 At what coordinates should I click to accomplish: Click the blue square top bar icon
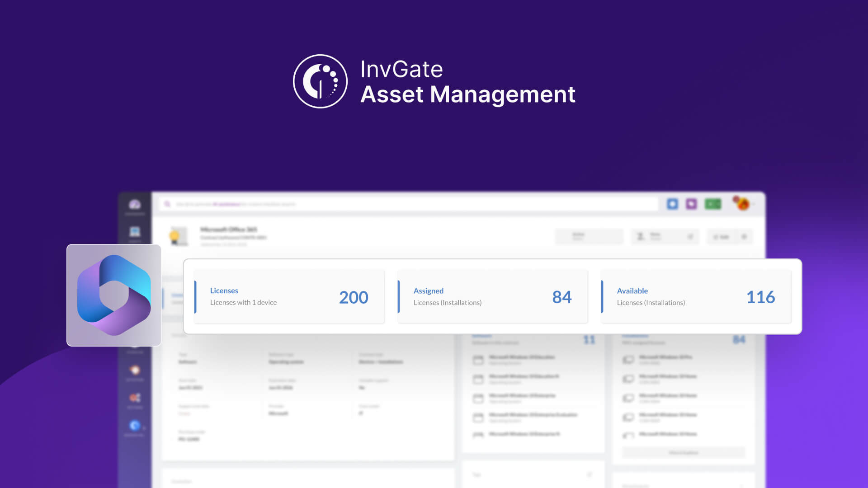pos(672,204)
